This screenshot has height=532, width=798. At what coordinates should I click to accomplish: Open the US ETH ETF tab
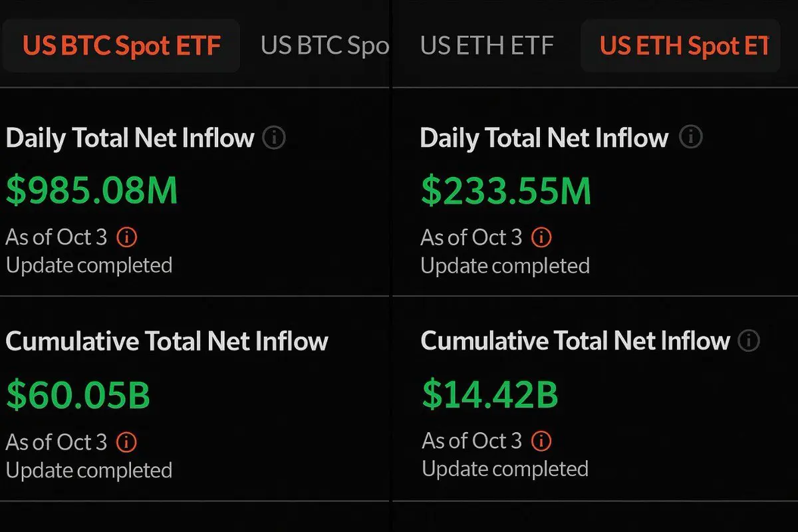coord(487,46)
